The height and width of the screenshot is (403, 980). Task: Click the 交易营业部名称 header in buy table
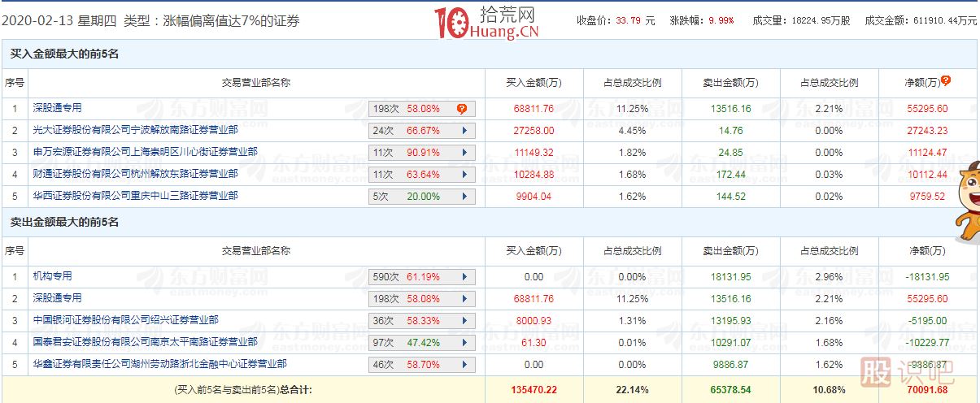[x=256, y=82]
